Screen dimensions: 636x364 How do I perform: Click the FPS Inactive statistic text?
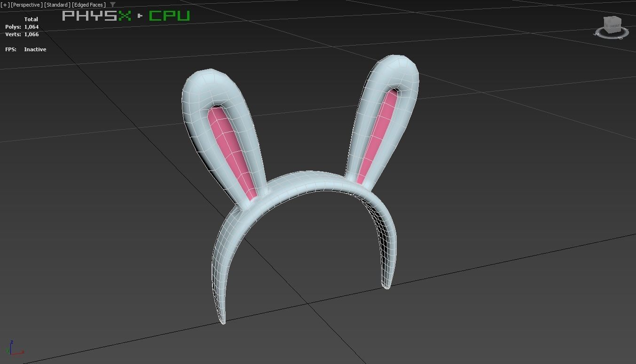coord(26,49)
